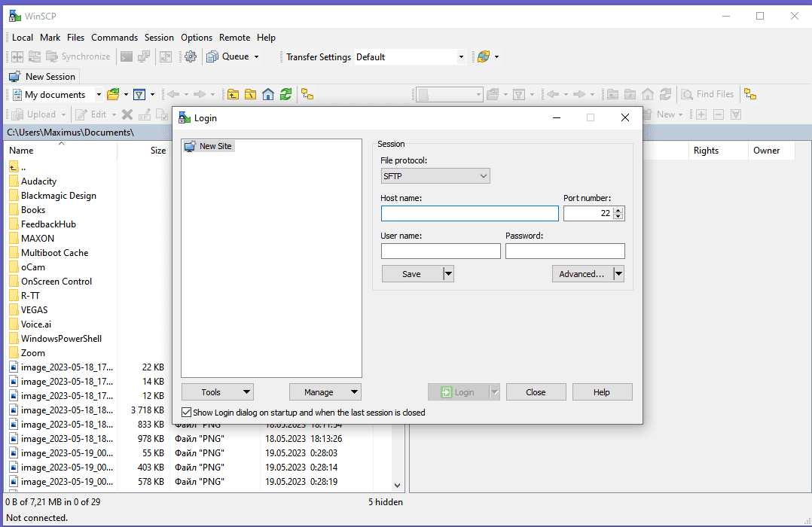This screenshot has width=812, height=527.
Task: Open the Tools dropdown button
Action: [218, 392]
